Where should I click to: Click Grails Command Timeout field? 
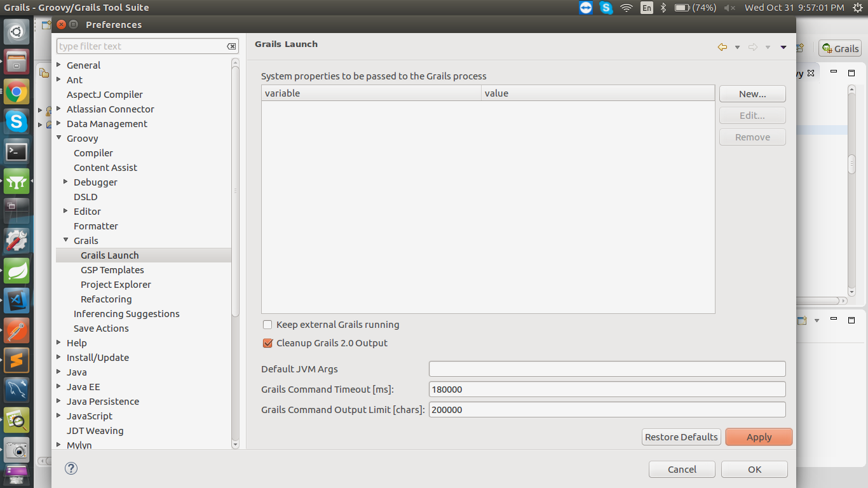(607, 390)
